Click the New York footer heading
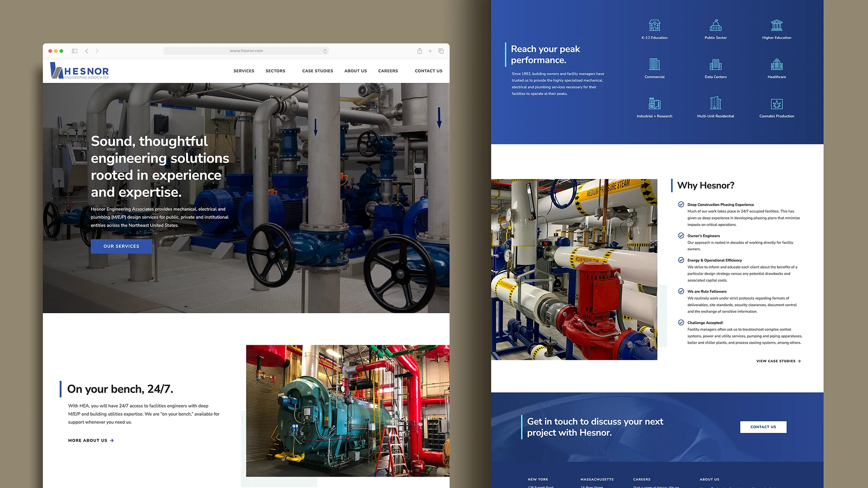 point(538,479)
